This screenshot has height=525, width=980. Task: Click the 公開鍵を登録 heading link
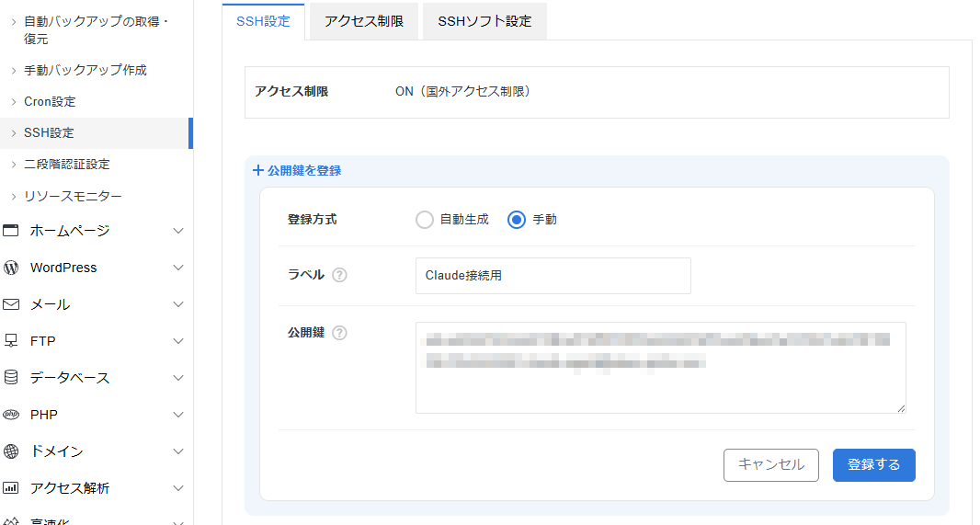click(304, 171)
